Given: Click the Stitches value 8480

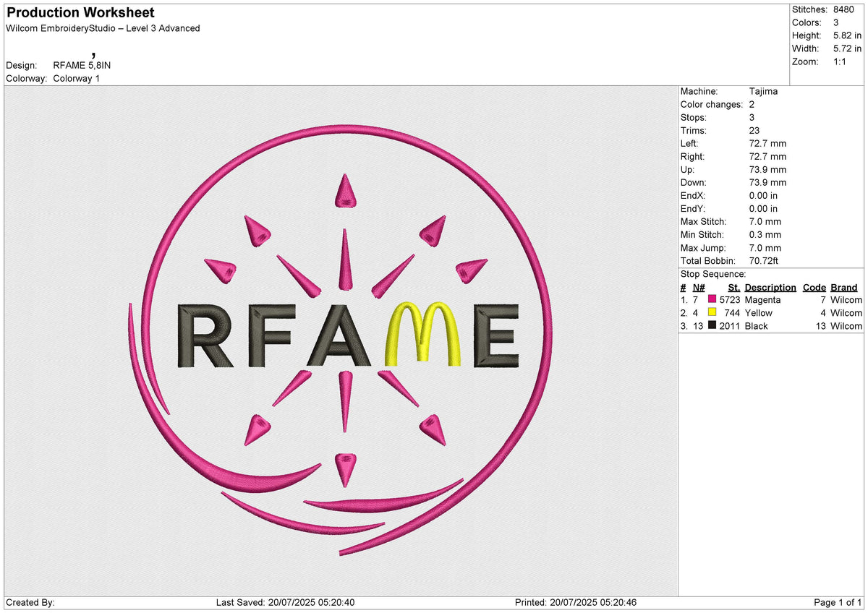Looking at the screenshot, I should tap(843, 9).
